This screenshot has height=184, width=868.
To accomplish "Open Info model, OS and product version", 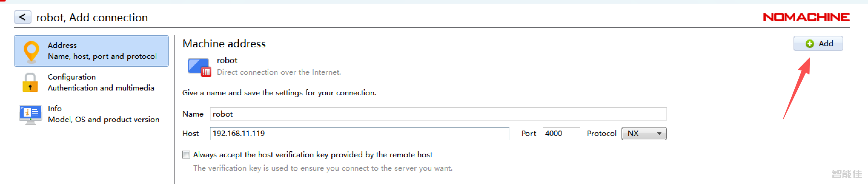I will [103, 114].
